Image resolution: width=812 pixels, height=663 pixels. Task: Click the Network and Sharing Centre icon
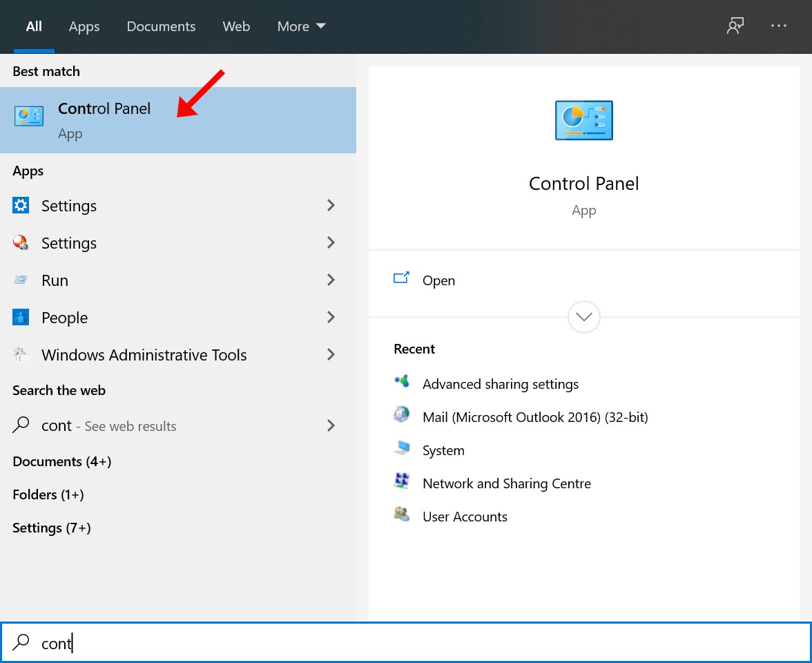402,481
